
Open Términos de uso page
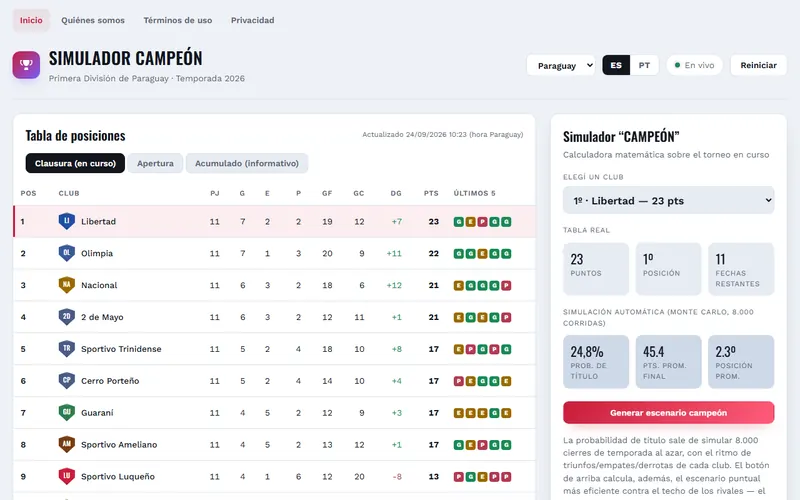(x=178, y=20)
